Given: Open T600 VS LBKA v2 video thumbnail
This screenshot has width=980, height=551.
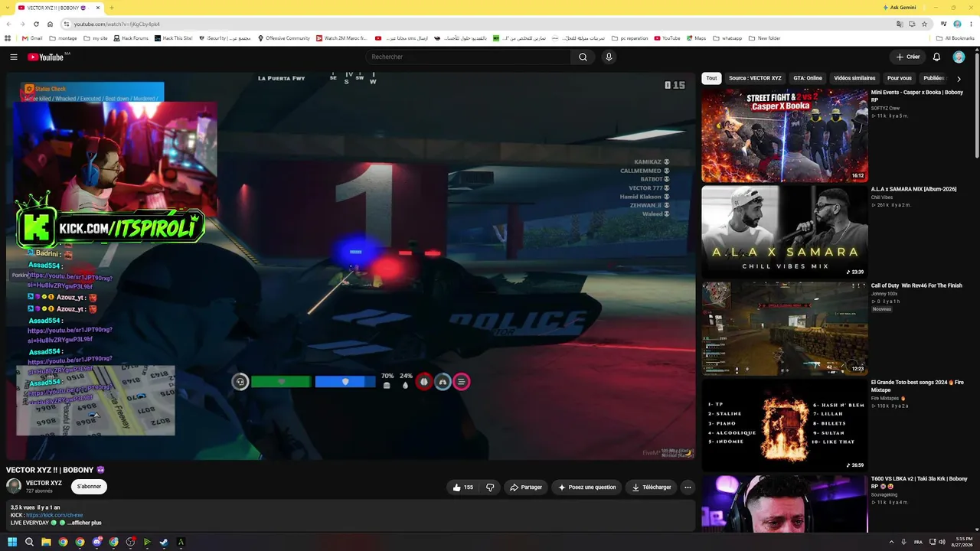Looking at the screenshot, I should [x=785, y=504].
